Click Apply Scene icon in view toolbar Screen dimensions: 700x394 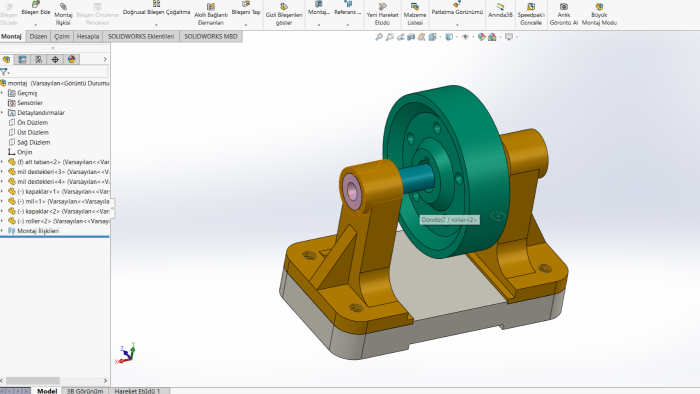pos(492,37)
